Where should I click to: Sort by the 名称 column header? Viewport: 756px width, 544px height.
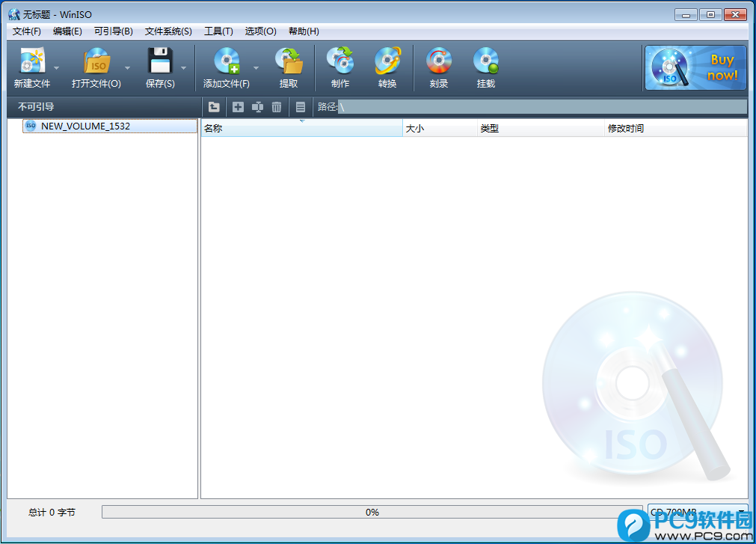[x=302, y=128]
